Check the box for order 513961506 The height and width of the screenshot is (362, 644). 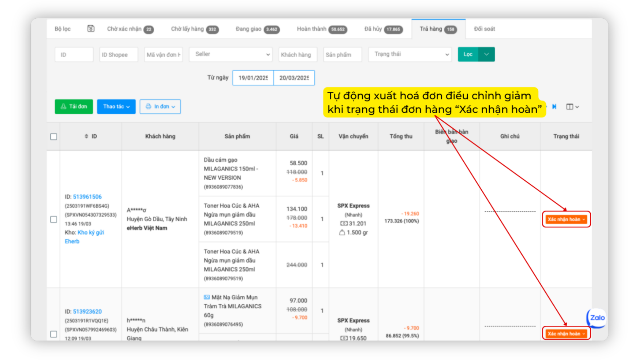(x=54, y=219)
